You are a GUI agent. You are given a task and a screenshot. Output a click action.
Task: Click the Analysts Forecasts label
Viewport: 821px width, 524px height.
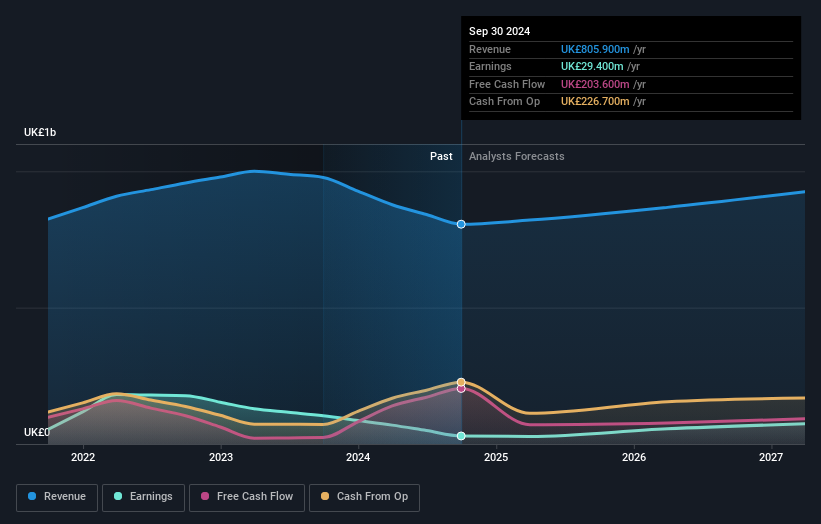(517, 156)
